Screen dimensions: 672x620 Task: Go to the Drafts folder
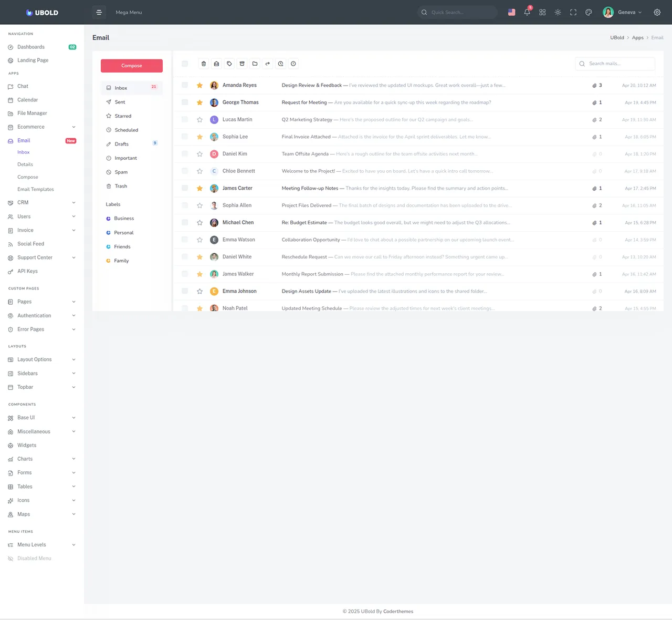[x=132, y=144]
